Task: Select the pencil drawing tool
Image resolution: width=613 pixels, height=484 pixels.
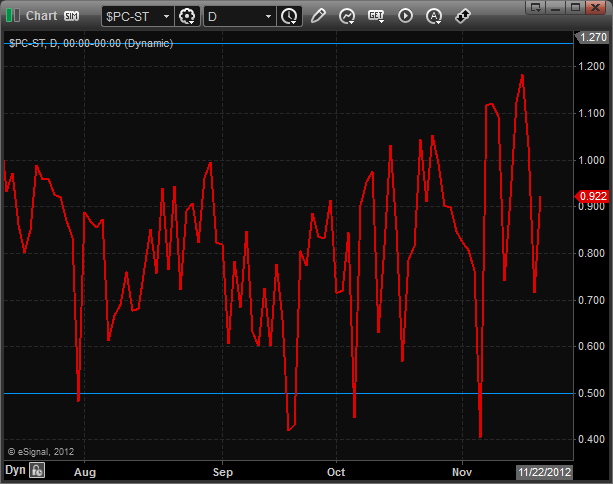Action: pos(318,16)
